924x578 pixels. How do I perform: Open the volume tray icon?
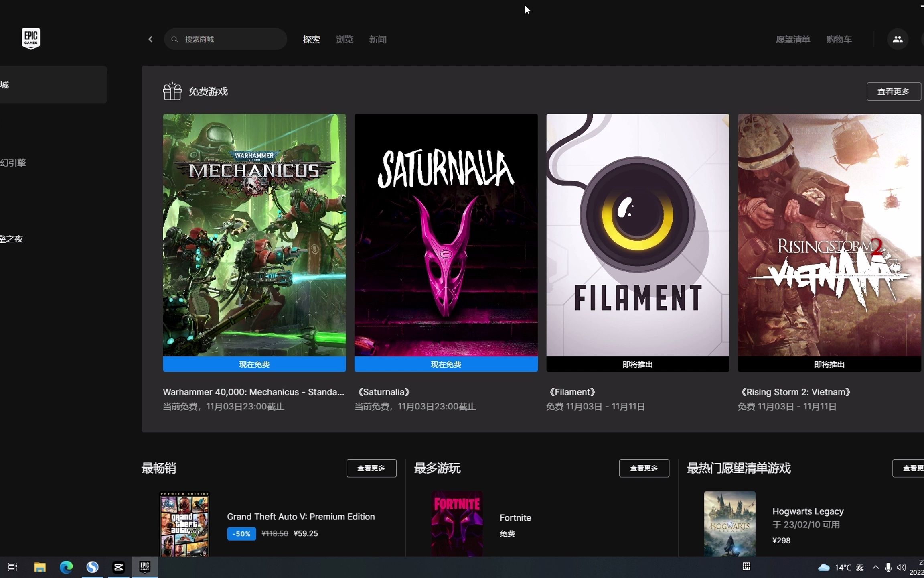click(x=901, y=567)
